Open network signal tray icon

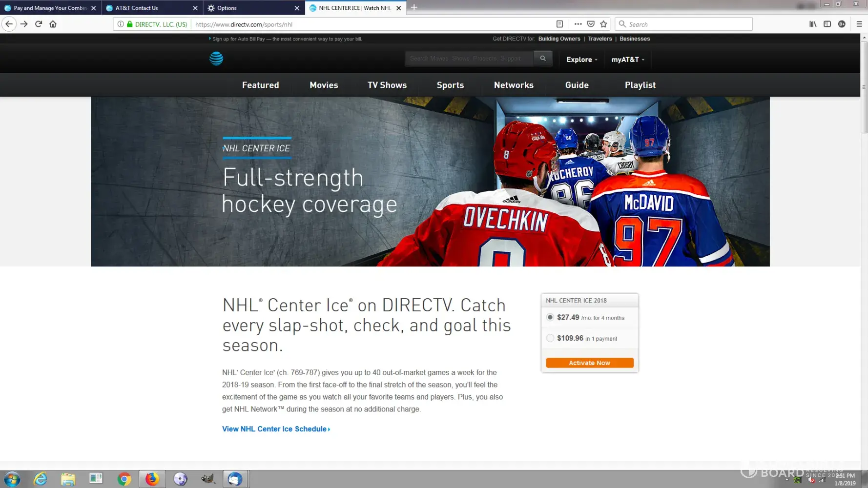[x=823, y=480]
